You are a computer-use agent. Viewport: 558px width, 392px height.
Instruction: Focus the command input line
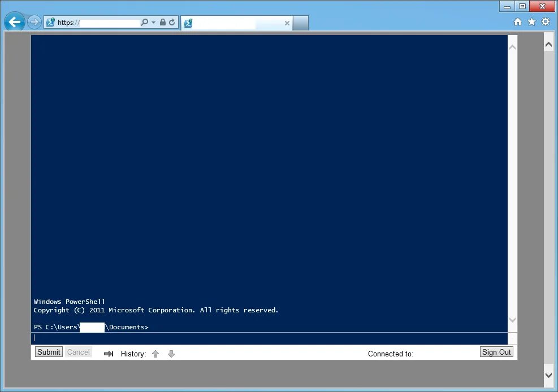pyautogui.click(x=269, y=338)
